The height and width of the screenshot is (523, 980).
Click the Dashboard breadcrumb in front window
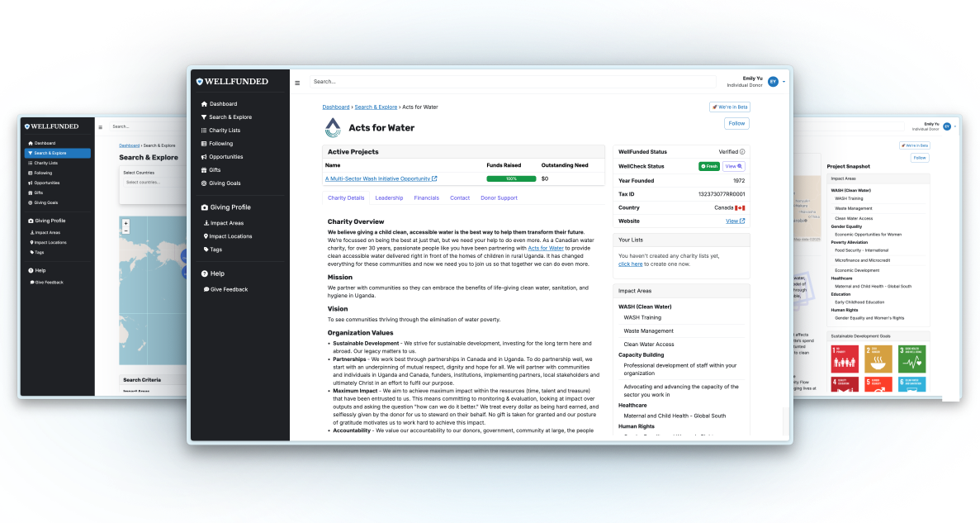(336, 107)
